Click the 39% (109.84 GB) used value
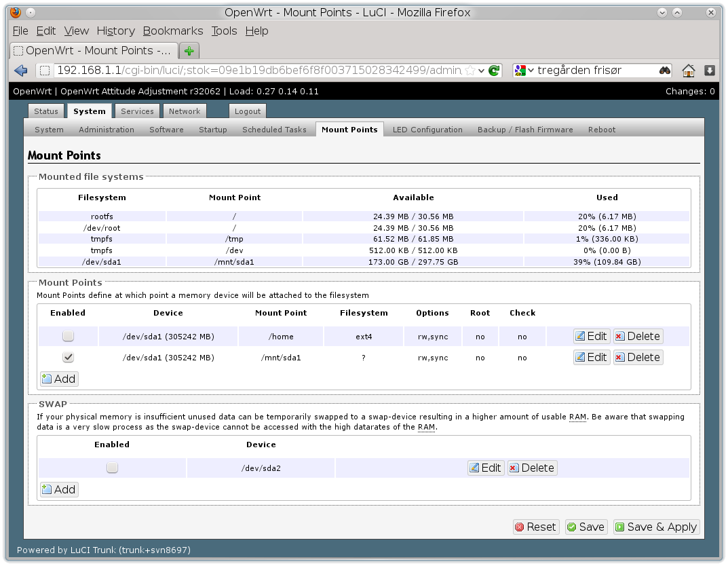The width and height of the screenshot is (728, 566). (607, 262)
